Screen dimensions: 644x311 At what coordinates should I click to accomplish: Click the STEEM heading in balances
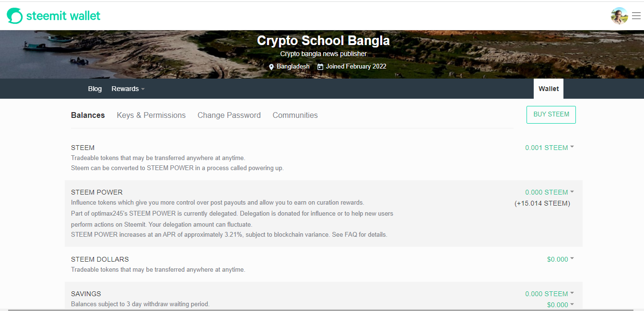point(82,148)
